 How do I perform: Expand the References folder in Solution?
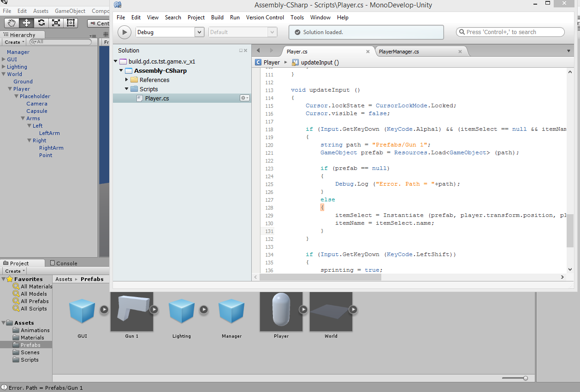pos(127,80)
